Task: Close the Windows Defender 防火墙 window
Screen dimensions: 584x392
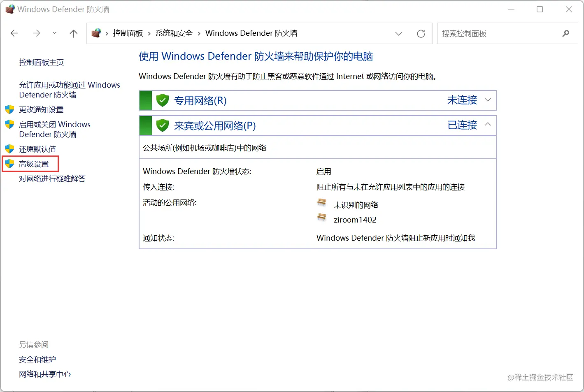Action: (x=569, y=9)
